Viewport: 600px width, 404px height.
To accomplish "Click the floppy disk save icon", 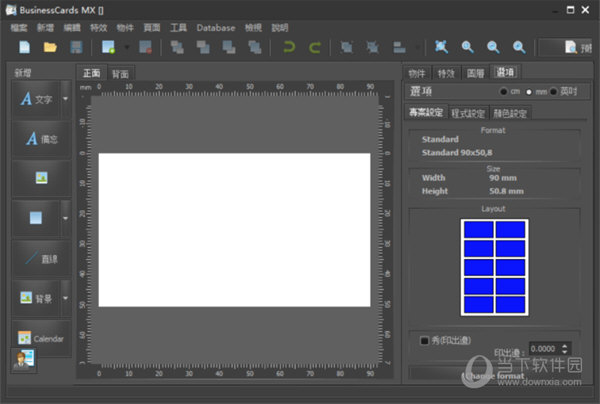I will point(76,47).
